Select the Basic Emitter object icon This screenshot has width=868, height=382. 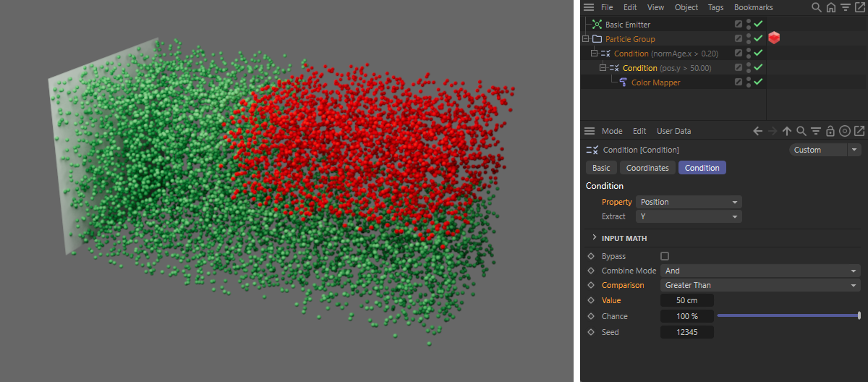[x=597, y=25]
